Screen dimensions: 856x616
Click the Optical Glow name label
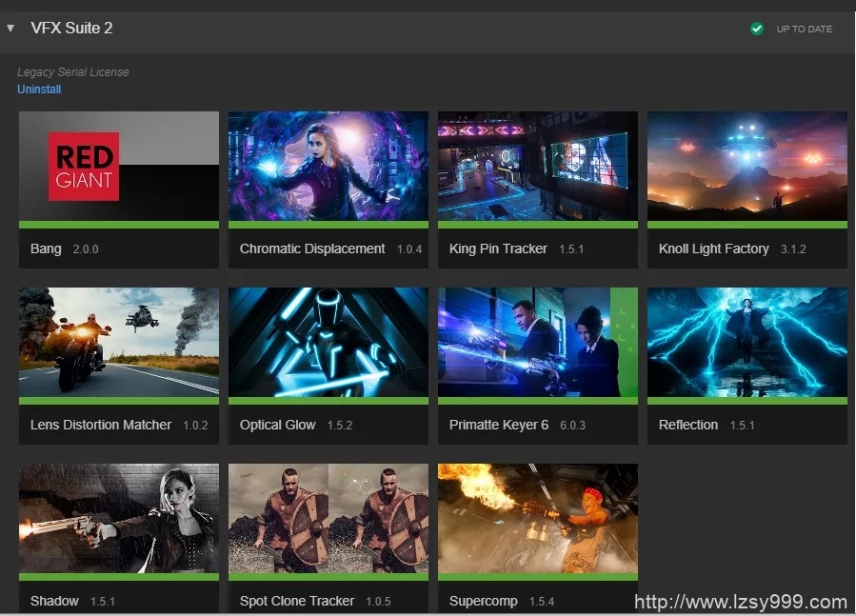coord(277,425)
